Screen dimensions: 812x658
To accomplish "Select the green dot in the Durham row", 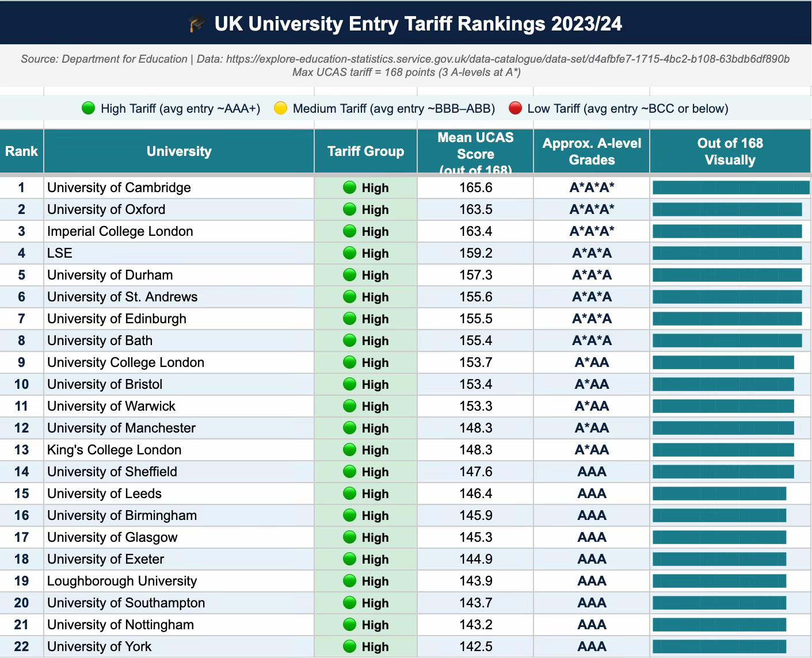I will coord(349,275).
